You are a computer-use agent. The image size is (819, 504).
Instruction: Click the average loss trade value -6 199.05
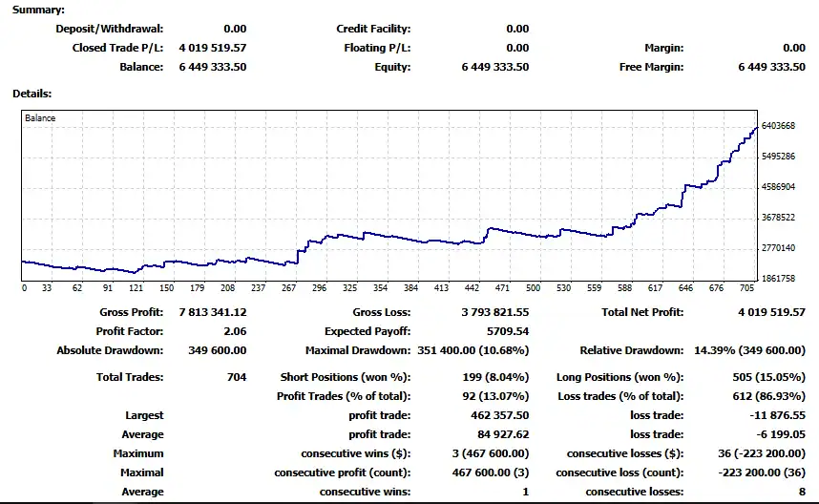[x=781, y=434]
